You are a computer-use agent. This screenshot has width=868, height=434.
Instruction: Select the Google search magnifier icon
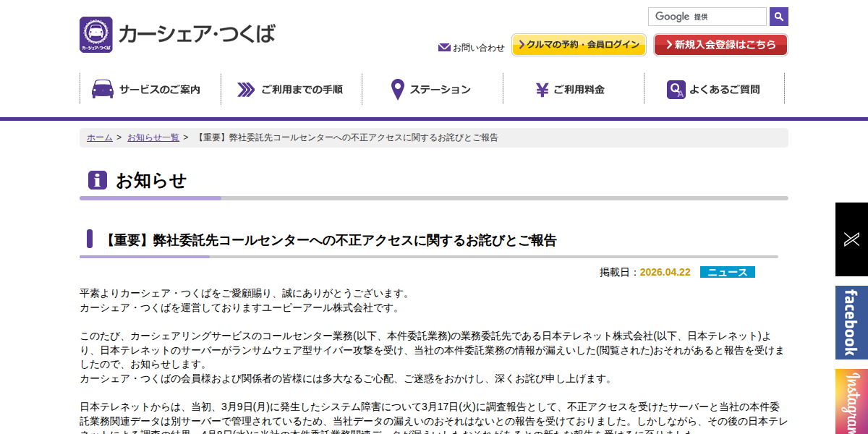pos(778,16)
